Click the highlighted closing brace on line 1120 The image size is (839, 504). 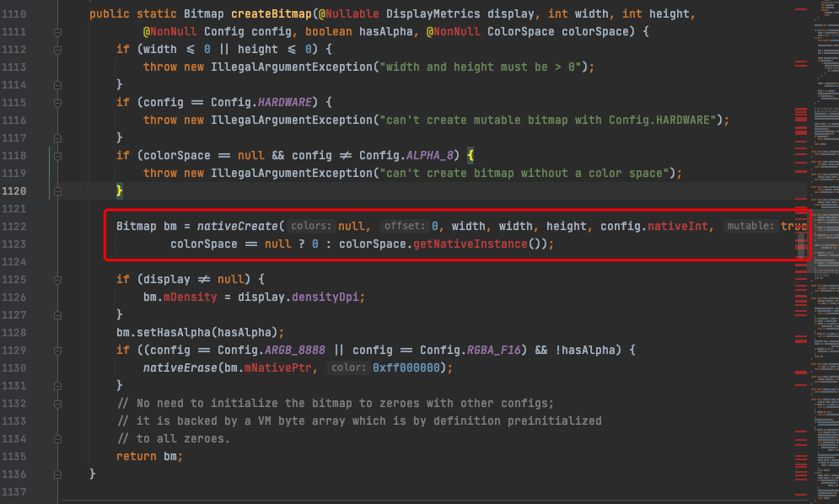pyautogui.click(x=120, y=190)
